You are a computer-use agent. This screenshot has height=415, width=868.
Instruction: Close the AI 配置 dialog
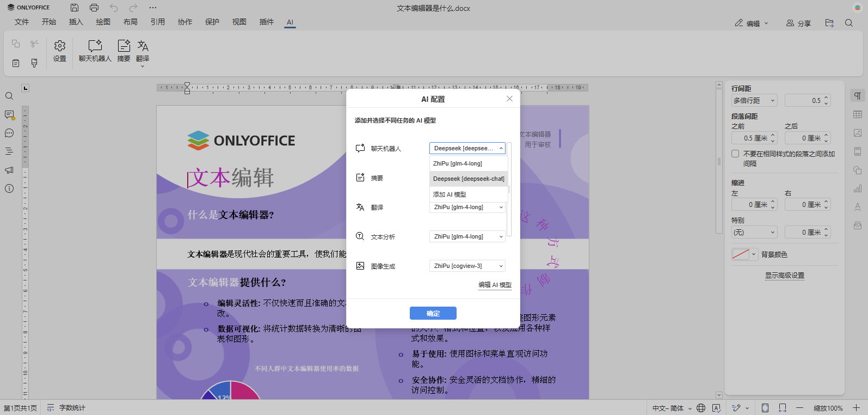coord(509,99)
